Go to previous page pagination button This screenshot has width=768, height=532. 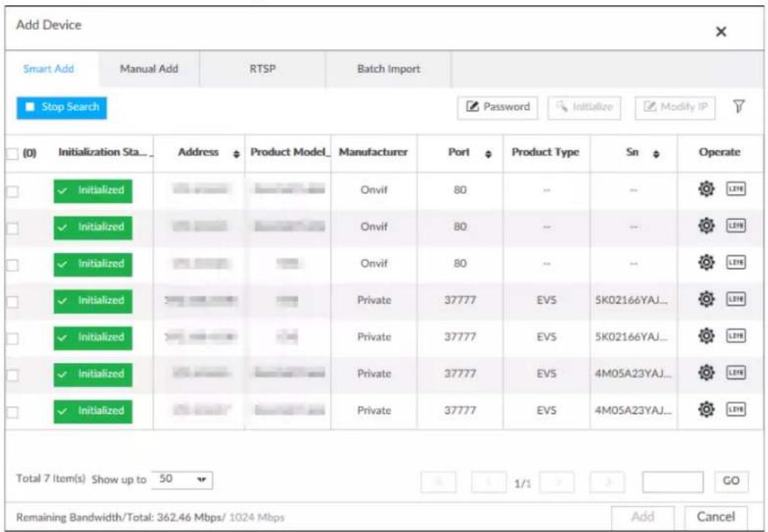pos(488,482)
